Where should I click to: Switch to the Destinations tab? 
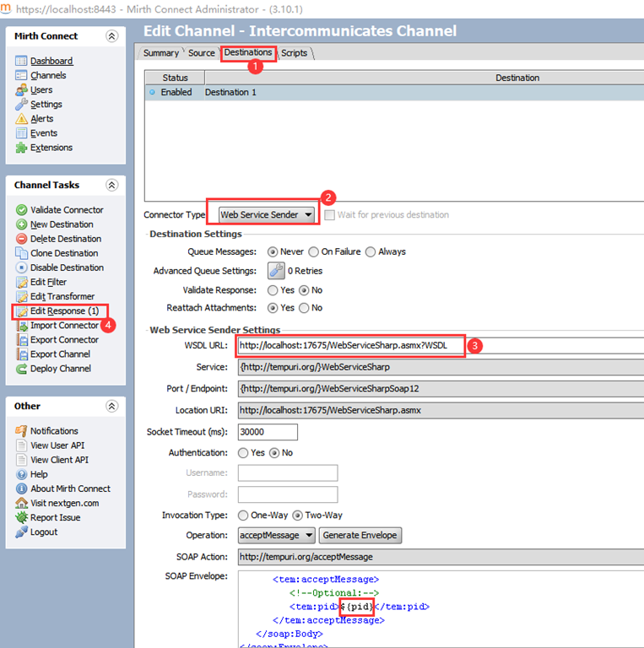[x=248, y=52]
